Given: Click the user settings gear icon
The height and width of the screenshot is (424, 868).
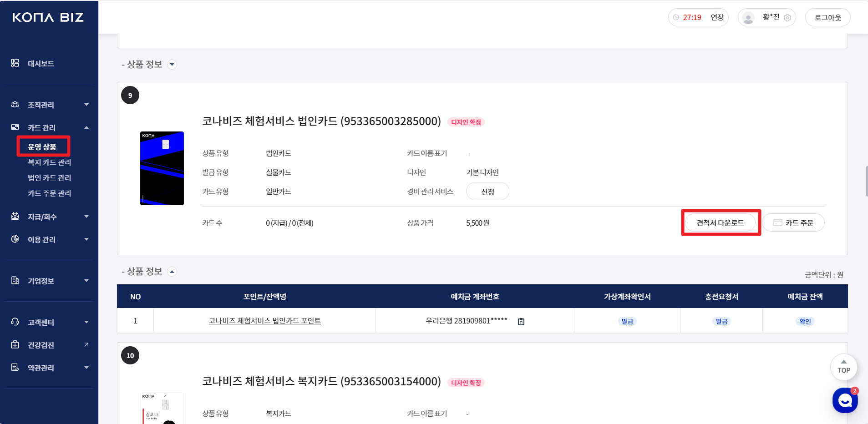Looking at the screenshot, I should coord(787,18).
